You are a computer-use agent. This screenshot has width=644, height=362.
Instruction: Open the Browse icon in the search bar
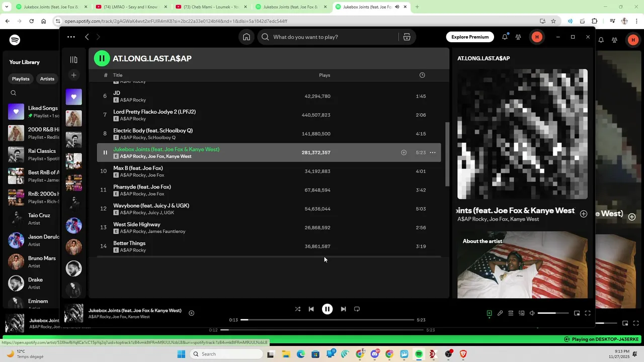(407, 37)
